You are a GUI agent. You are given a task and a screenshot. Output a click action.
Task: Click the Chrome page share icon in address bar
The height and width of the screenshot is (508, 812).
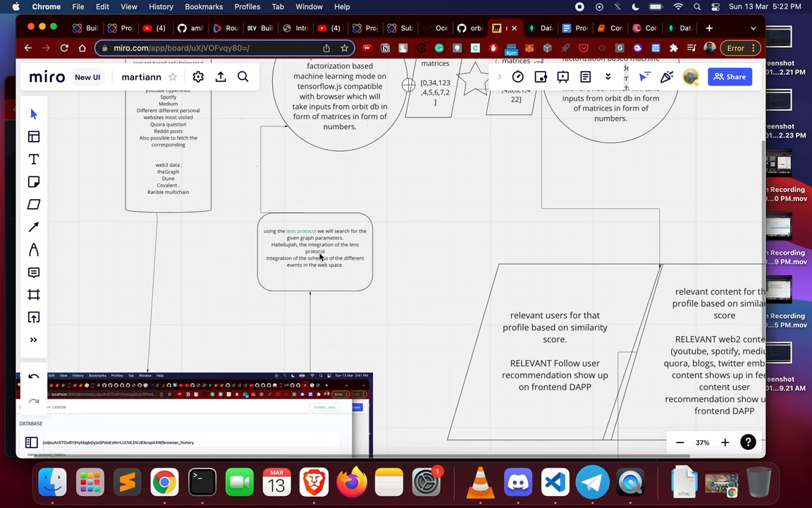(326, 48)
